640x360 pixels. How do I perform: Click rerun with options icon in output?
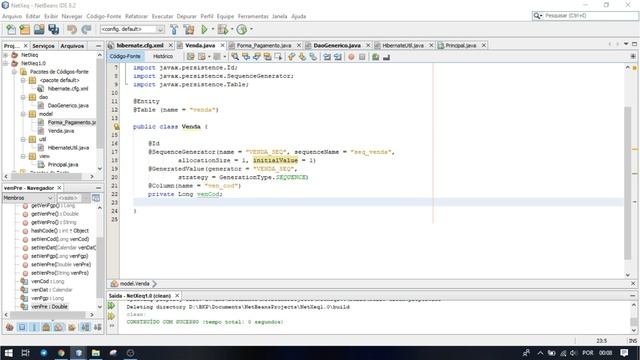point(111,316)
